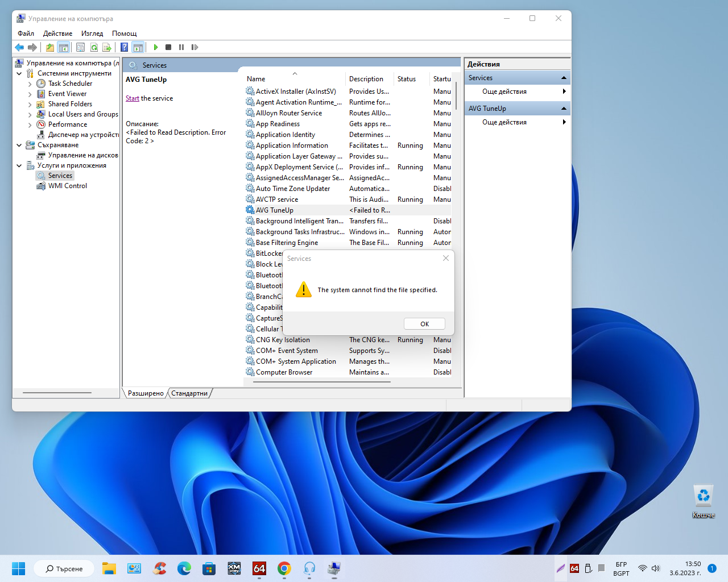Image resolution: width=728 pixels, height=582 pixels.
Task: Select the CNG Key Isolation service
Action: (x=348, y=340)
